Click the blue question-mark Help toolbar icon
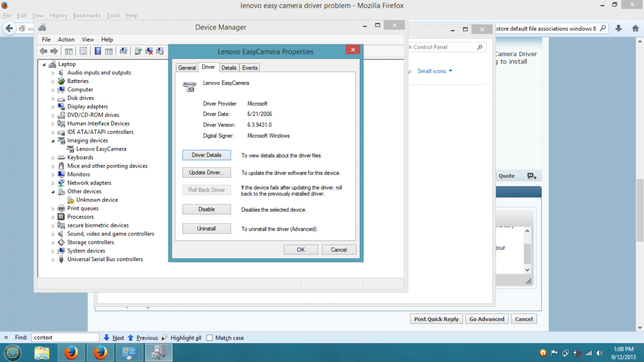This screenshot has height=362, width=644. 98,51
